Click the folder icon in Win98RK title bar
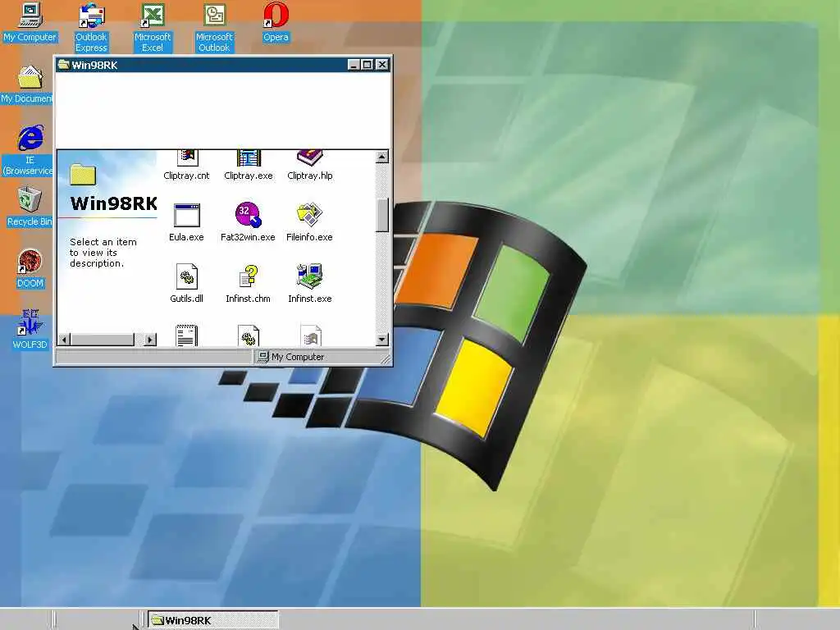 pyautogui.click(x=64, y=65)
